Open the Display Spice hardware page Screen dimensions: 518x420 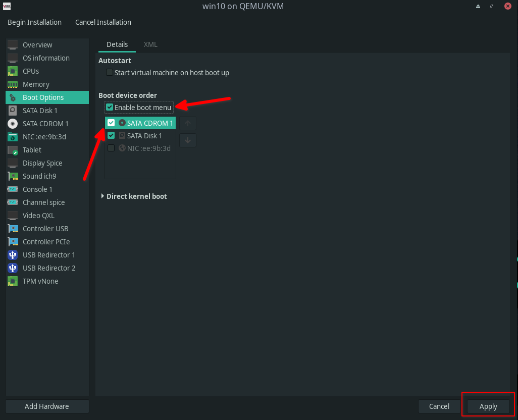coord(47,163)
